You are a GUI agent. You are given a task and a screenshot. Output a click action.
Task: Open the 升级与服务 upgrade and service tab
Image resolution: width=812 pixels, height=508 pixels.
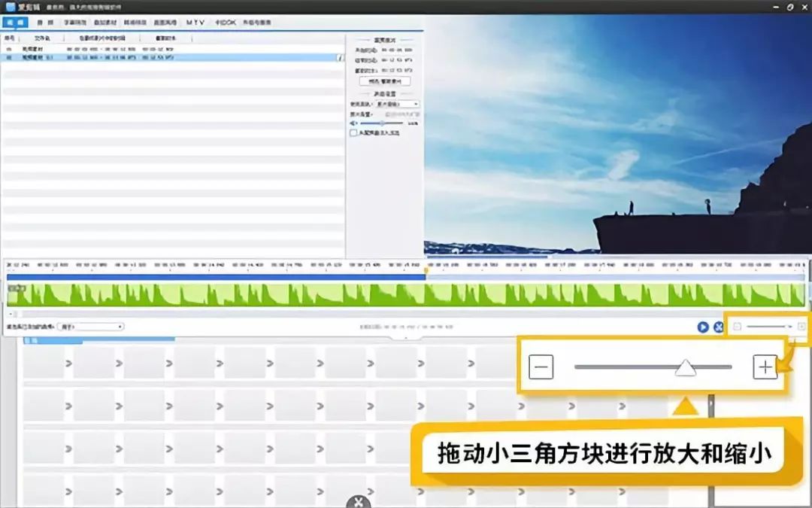coord(257,23)
